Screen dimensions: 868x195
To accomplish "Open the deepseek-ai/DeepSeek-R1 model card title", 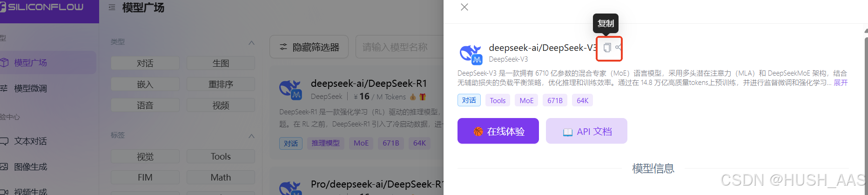I will point(369,84).
